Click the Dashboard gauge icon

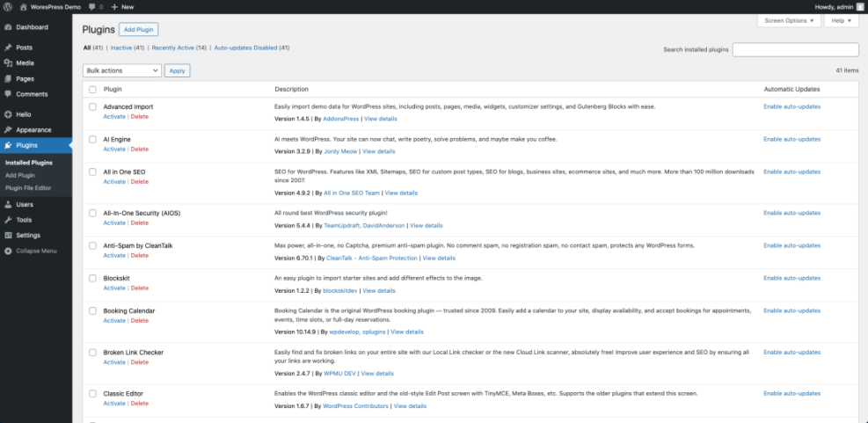tap(8, 27)
